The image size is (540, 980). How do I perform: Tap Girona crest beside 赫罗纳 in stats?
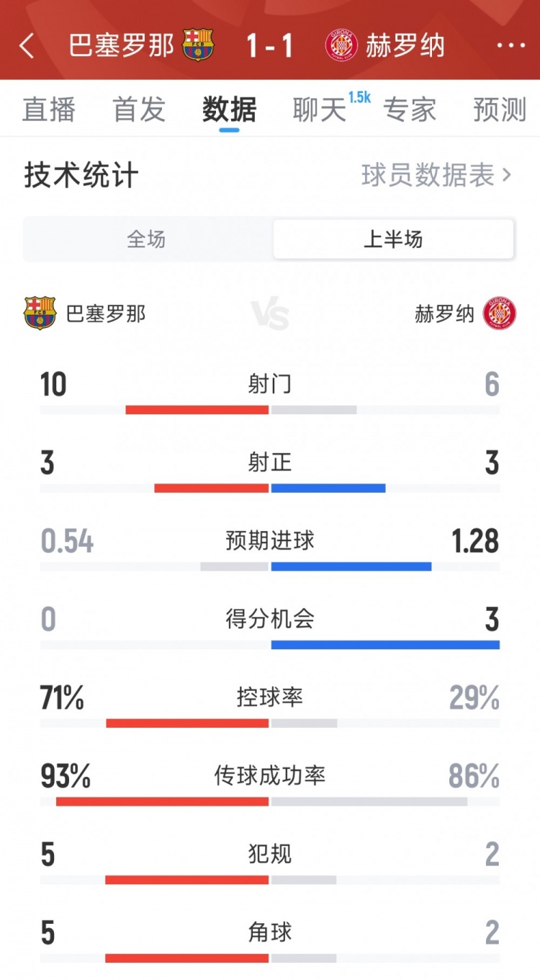pos(500,313)
